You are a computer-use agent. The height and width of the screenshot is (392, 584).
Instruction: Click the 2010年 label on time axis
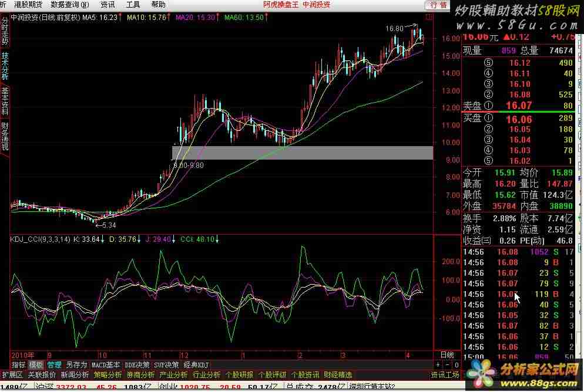[22, 355]
